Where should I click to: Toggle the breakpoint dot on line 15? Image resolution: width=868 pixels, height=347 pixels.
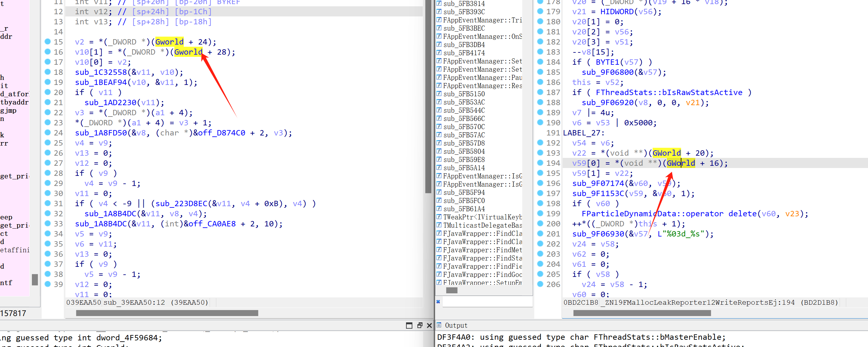[47, 41]
